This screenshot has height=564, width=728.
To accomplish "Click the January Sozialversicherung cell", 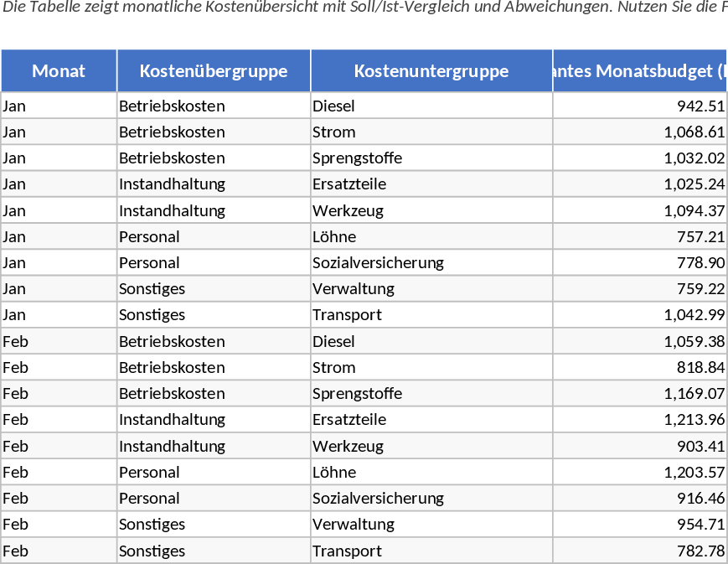I will [431, 262].
